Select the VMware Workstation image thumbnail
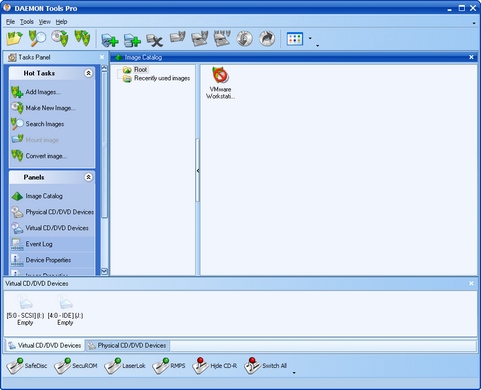 pyautogui.click(x=220, y=83)
